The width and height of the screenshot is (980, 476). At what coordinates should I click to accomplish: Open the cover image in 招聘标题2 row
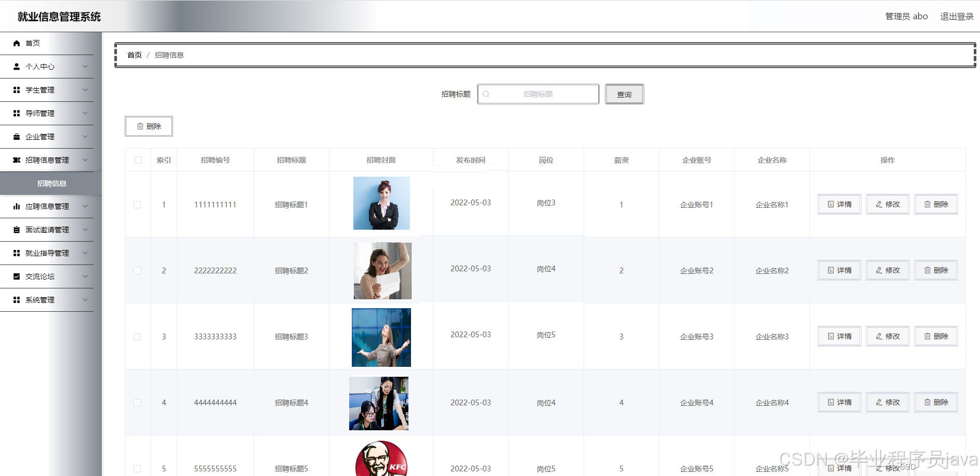tap(382, 271)
